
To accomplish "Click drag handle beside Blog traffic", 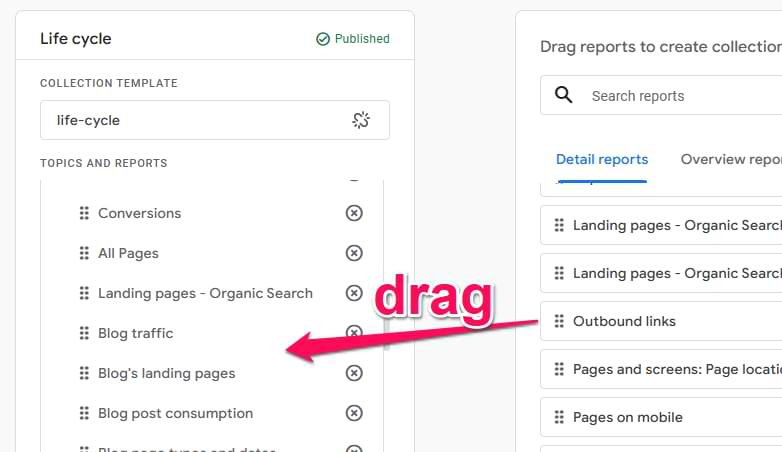I will point(84,333).
